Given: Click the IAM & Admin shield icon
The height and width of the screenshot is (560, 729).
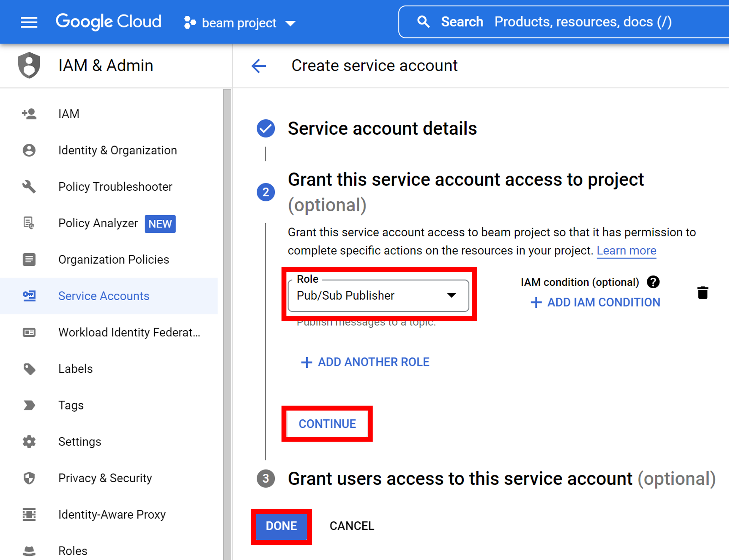Looking at the screenshot, I should click(29, 65).
